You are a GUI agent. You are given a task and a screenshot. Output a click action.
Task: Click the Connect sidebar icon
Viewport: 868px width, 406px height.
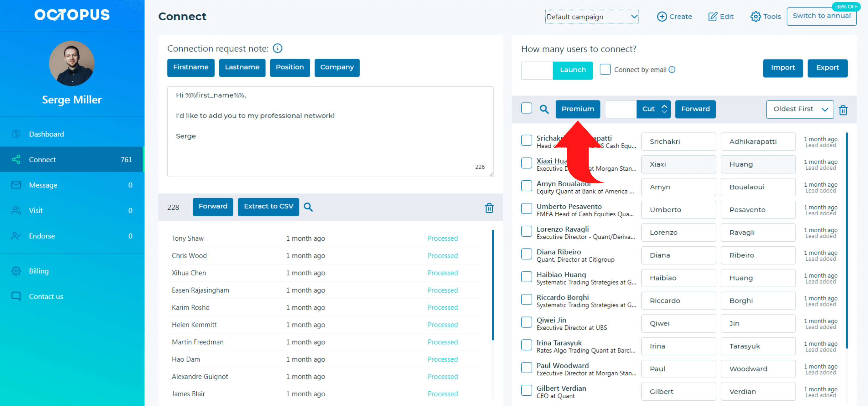click(16, 159)
